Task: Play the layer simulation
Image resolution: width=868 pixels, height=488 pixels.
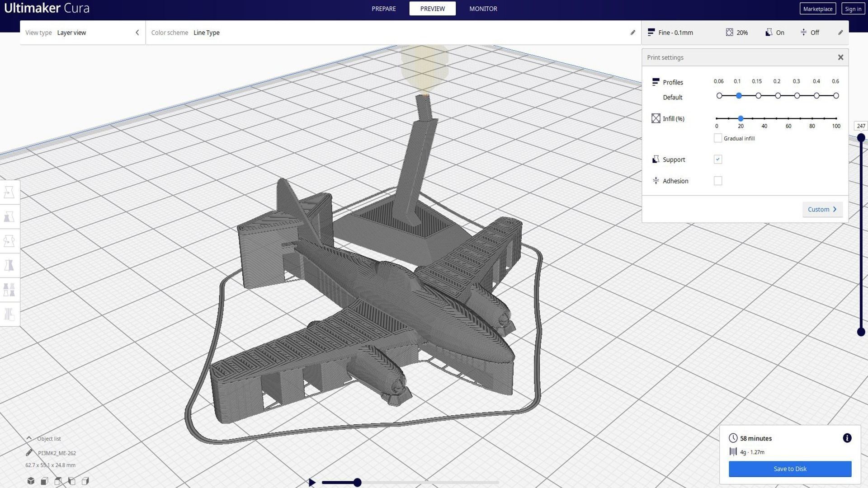Action: (311, 483)
